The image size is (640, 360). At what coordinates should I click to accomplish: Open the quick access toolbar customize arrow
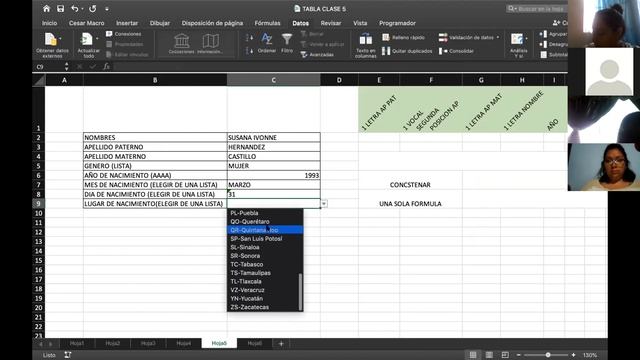click(107, 9)
